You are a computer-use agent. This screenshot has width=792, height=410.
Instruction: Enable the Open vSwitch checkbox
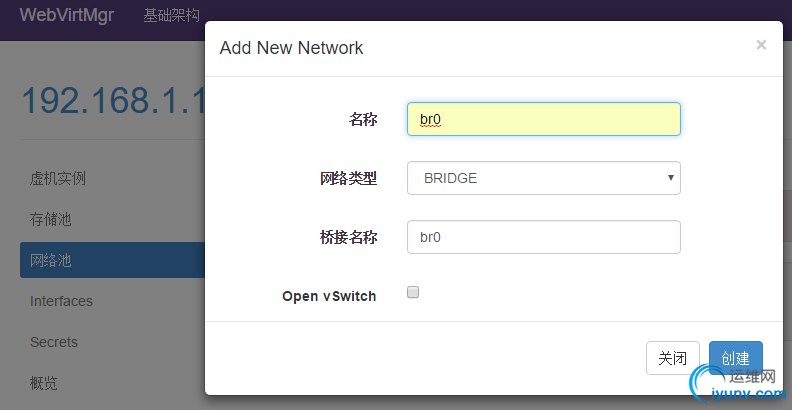[413, 293]
